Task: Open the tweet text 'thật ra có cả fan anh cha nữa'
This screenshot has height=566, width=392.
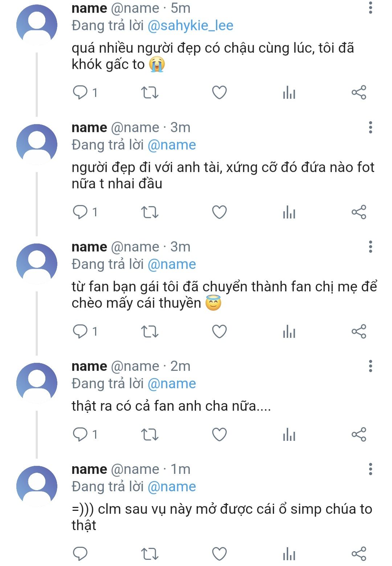Action: (x=171, y=406)
